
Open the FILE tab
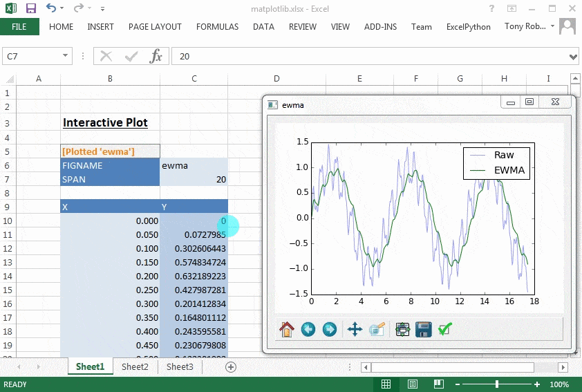[x=19, y=27]
